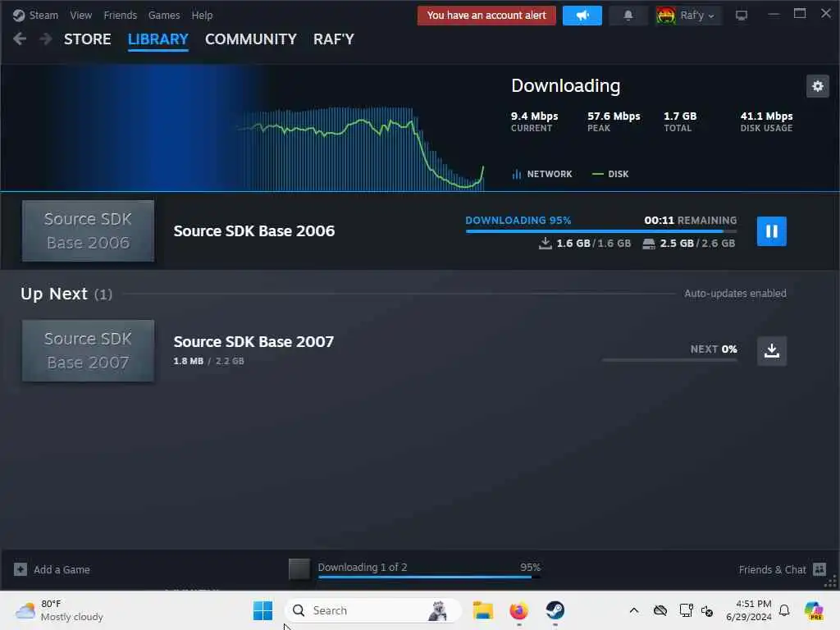Open the weather widget showing 80°F
Screen dimensions: 840x630
59,610
